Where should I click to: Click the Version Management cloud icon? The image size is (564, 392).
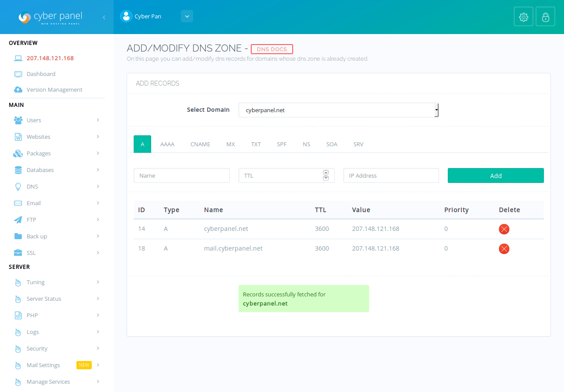18,89
